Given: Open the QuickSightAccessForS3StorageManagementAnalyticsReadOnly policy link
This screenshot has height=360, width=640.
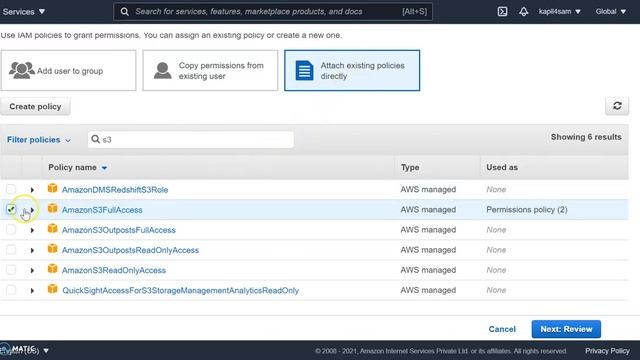Looking at the screenshot, I should tap(180, 290).
